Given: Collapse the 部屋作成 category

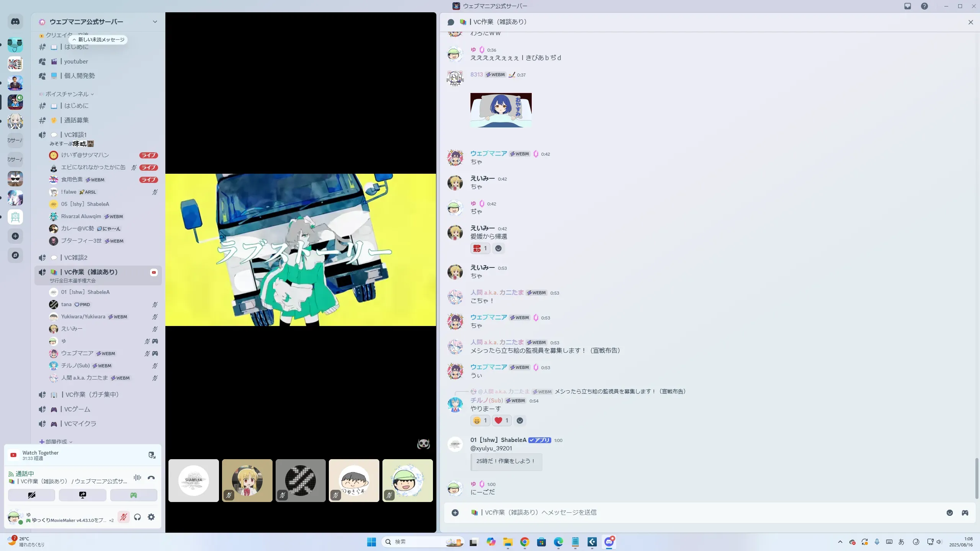Looking at the screenshot, I should [56, 442].
